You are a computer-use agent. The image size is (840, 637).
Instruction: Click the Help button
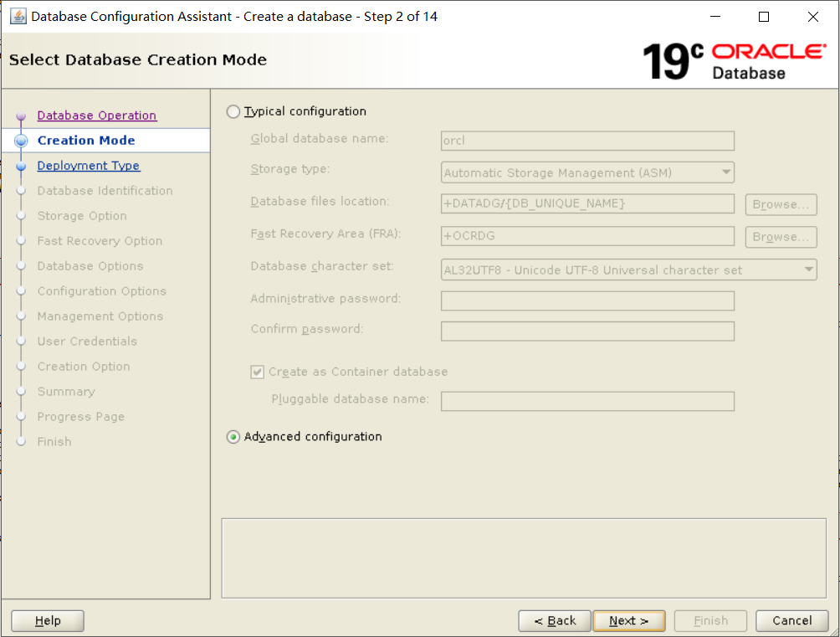coord(48,621)
